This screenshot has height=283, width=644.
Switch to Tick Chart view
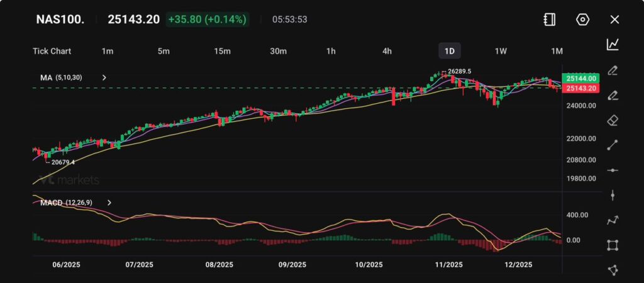point(52,51)
